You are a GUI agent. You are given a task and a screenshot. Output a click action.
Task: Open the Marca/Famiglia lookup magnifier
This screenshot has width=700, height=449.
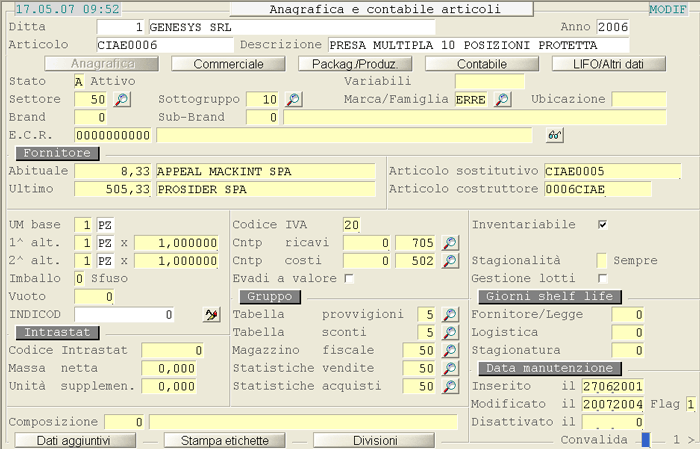point(502,99)
